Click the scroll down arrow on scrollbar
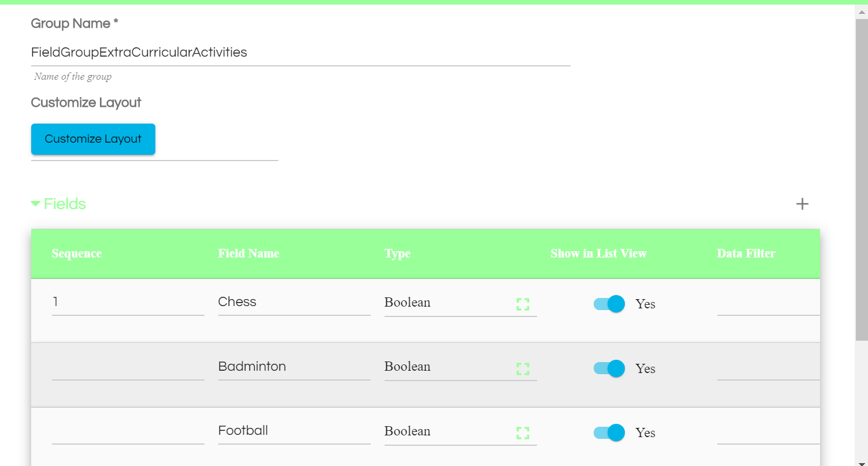 [x=861, y=461]
